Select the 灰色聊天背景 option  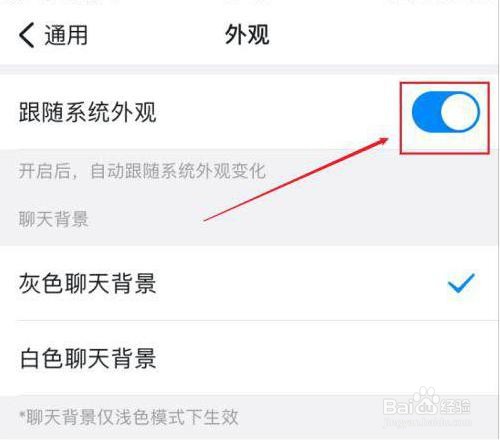click(x=249, y=283)
